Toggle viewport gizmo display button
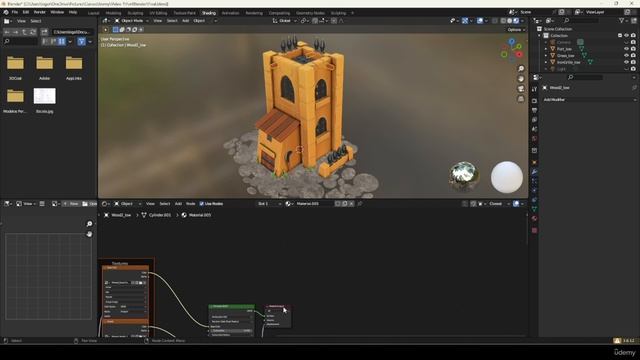The height and width of the screenshot is (360, 640). 465,21
